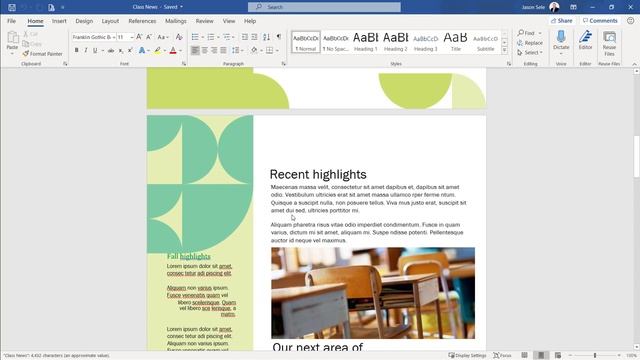Image resolution: width=640 pixels, height=360 pixels.
Task: Click the text highlight color pen
Action: point(158,51)
